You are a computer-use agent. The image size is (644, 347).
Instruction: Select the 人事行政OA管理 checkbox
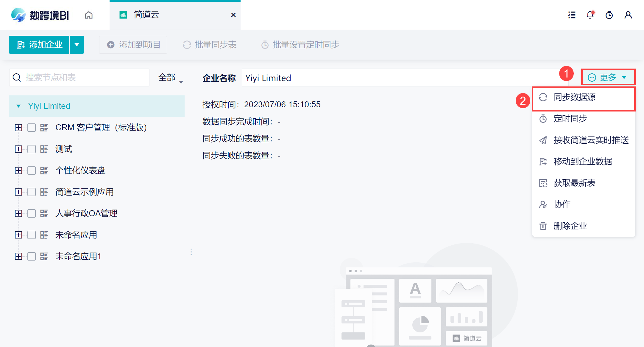(x=32, y=213)
